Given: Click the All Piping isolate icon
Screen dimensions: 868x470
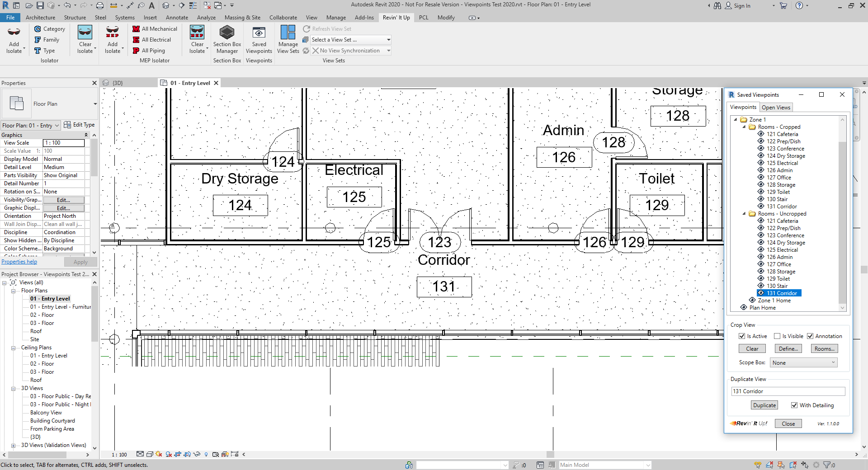Looking at the screenshot, I should point(136,51).
